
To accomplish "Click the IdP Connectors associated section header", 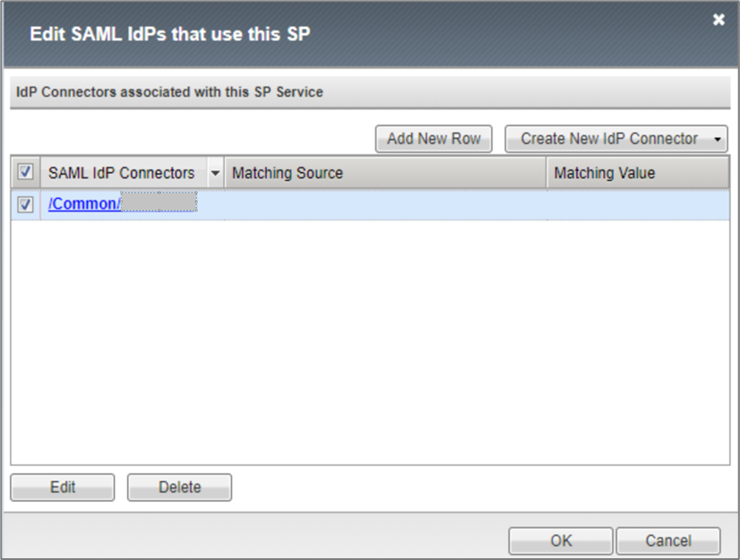I will (170, 91).
